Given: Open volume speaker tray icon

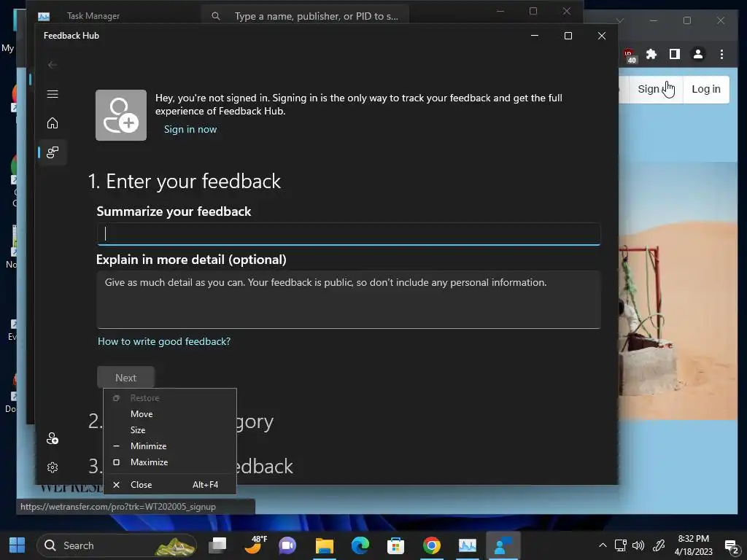Looking at the screenshot, I should point(638,545).
